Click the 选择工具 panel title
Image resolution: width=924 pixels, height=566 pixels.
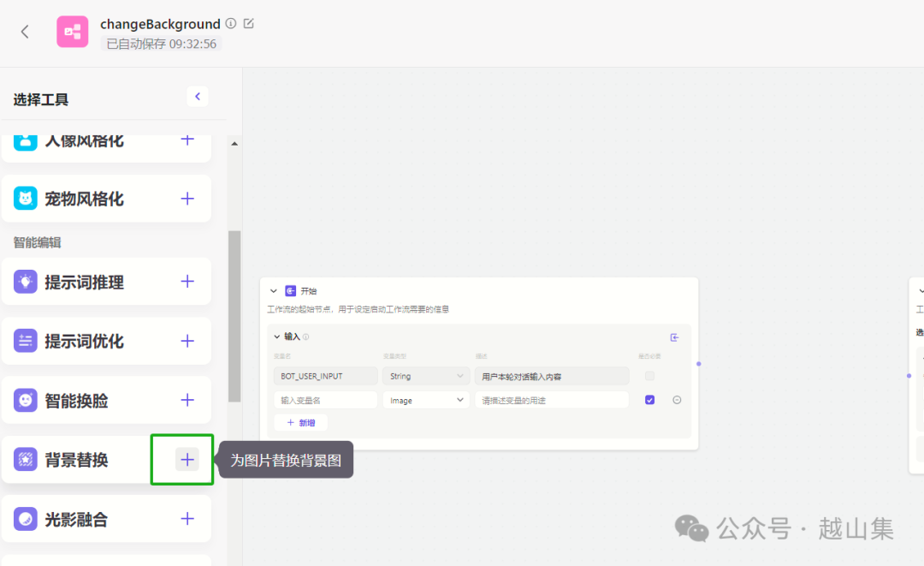pos(41,99)
